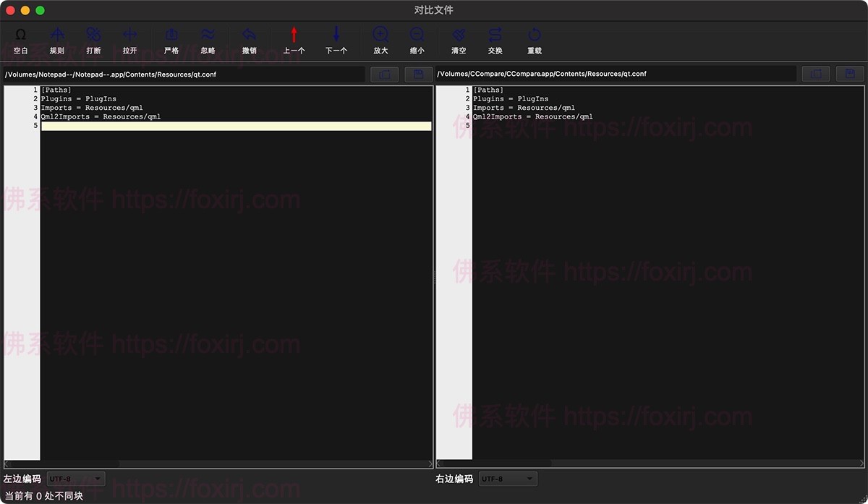This screenshot has height=504, width=868.
Task: Click the left file path input field
Action: click(x=184, y=74)
